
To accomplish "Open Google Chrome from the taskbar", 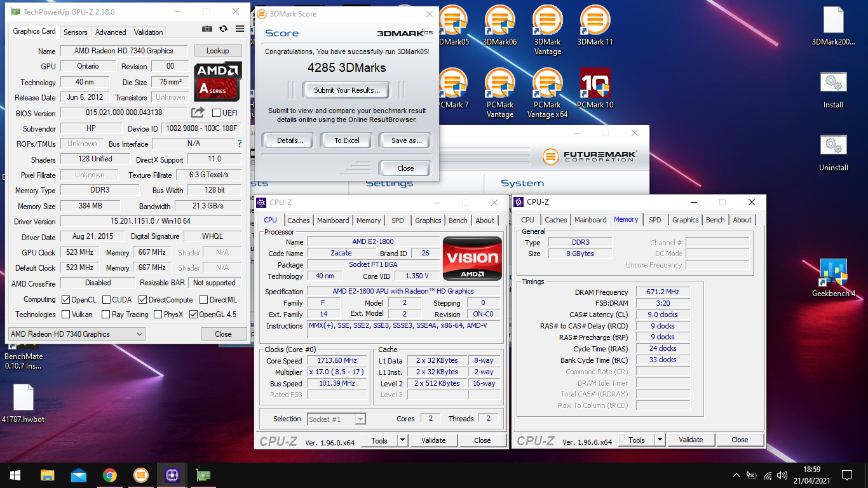I will [110, 475].
